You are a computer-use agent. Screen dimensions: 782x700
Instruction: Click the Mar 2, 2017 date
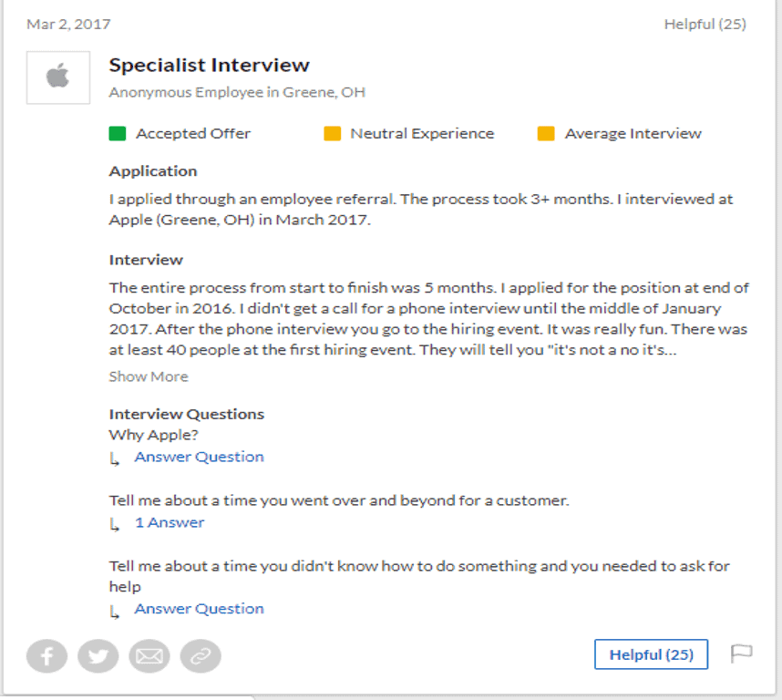69,24
